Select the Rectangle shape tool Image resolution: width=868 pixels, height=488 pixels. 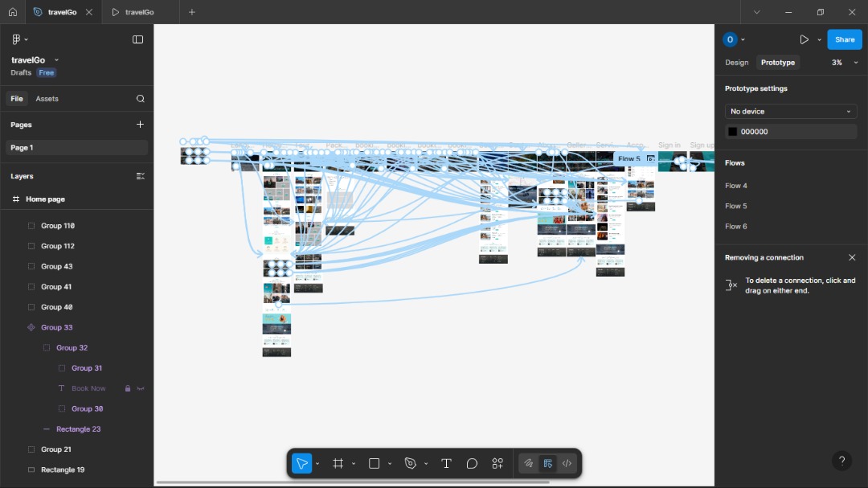coord(375,463)
